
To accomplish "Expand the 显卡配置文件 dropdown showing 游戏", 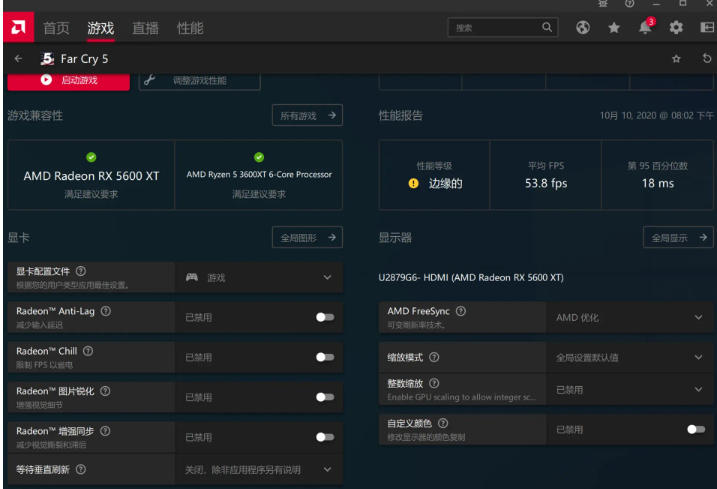I will (259, 277).
